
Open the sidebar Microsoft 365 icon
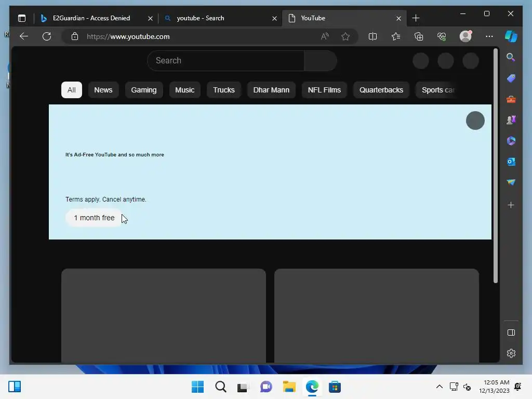(x=511, y=141)
